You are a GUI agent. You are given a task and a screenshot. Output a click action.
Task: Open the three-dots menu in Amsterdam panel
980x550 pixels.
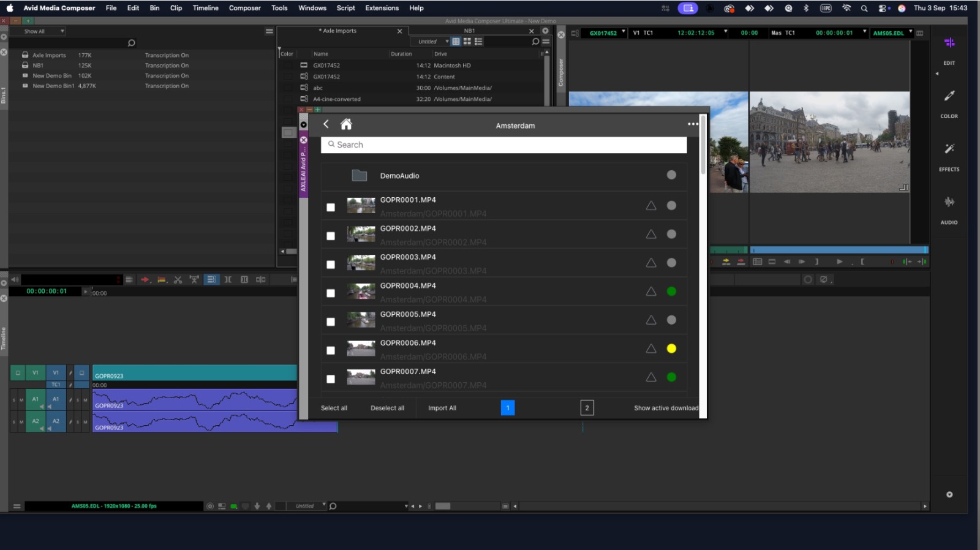point(693,124)
